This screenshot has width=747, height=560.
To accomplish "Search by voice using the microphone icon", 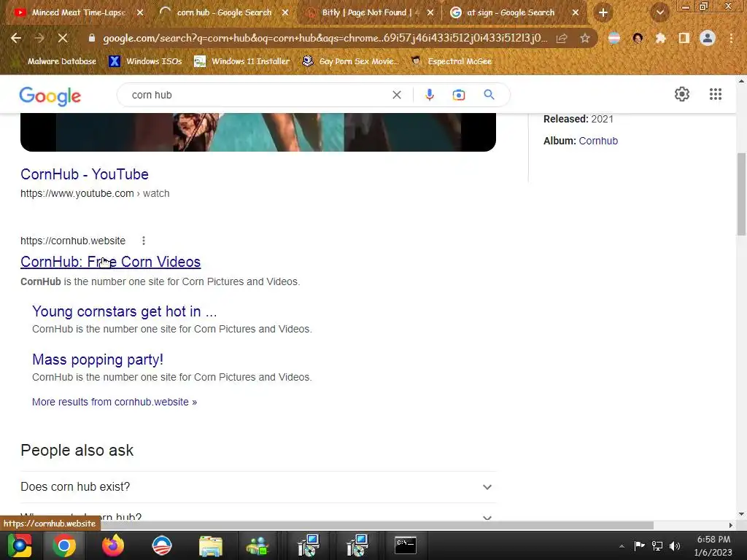I will [429, 95].
